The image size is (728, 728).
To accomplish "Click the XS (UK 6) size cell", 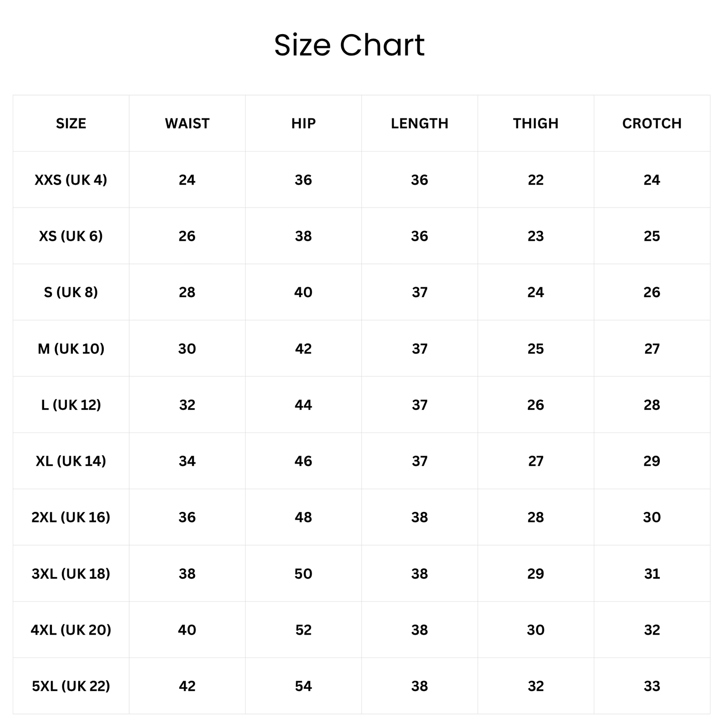I will click(71, 236).
